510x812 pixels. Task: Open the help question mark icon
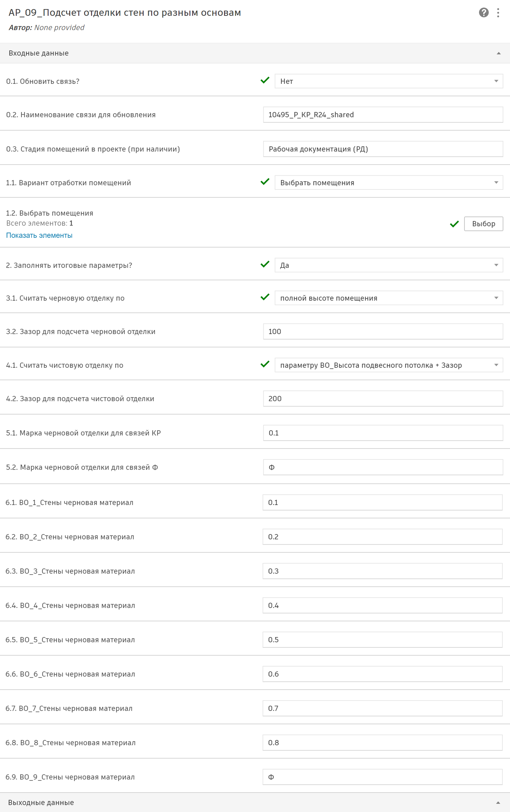pos(484,12)
